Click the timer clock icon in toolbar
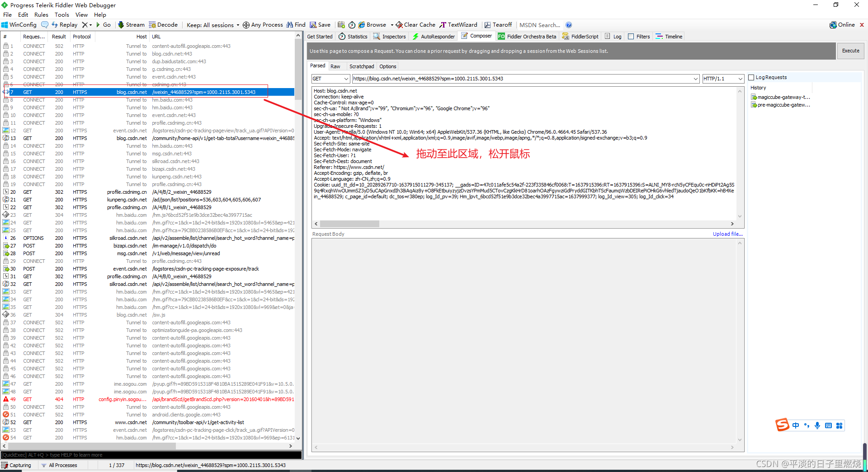 pos(352,25)
